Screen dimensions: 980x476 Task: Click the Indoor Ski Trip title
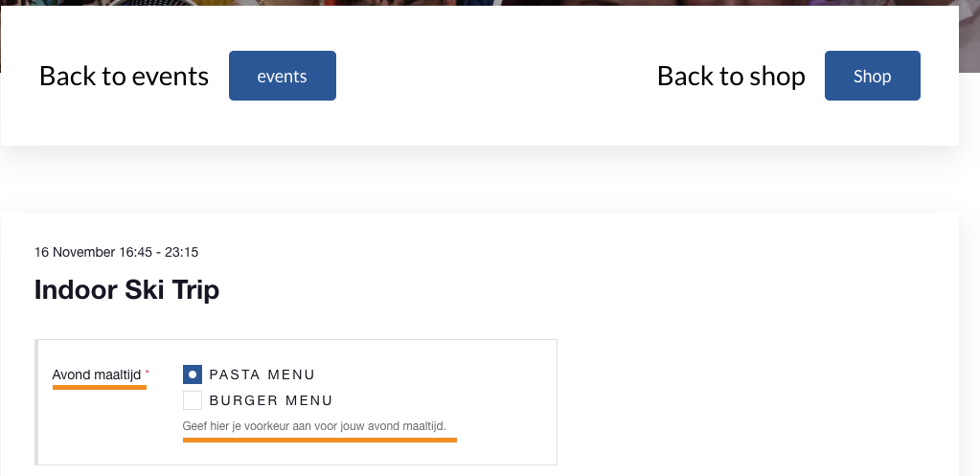pos(126,290)
